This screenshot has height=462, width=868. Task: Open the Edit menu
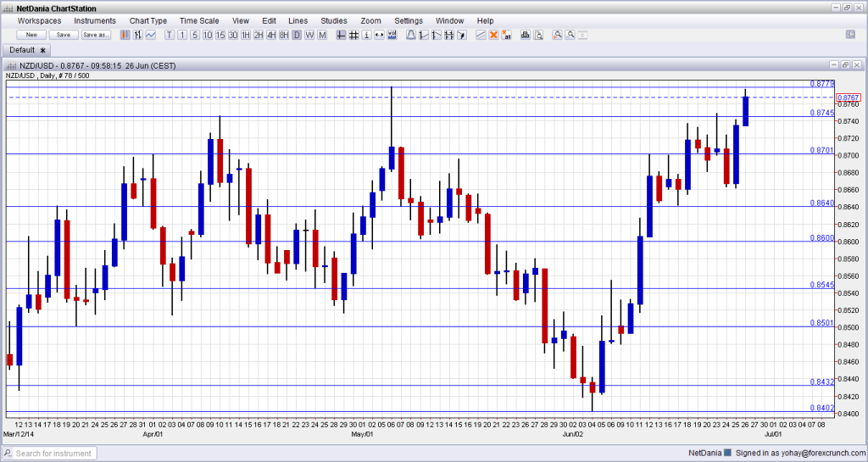tap(269, 20)
